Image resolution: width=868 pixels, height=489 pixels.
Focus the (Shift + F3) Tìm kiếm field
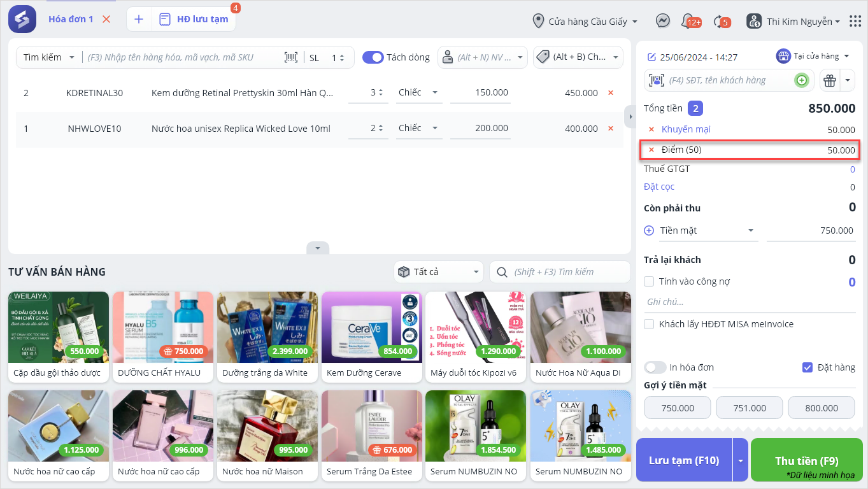click(x=560, y=272)
